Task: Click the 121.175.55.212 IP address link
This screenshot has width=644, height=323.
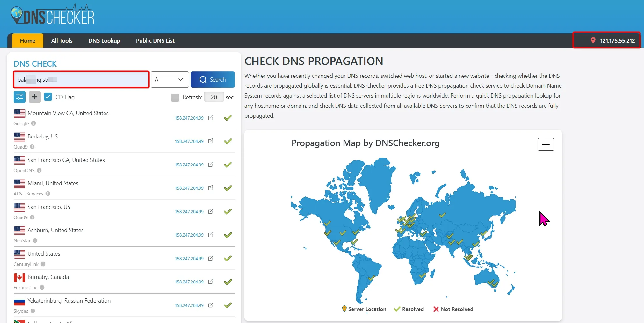Action: pyautogui.click(x=617, y=40)
